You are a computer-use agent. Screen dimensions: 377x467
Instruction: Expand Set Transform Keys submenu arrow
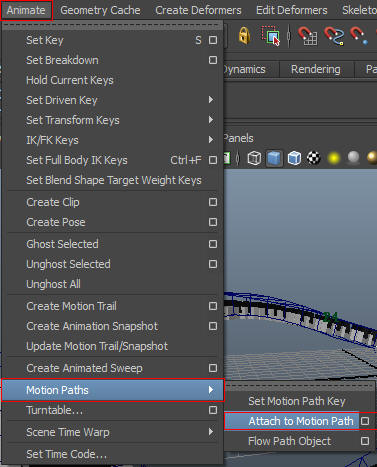[x=211, y=120]
